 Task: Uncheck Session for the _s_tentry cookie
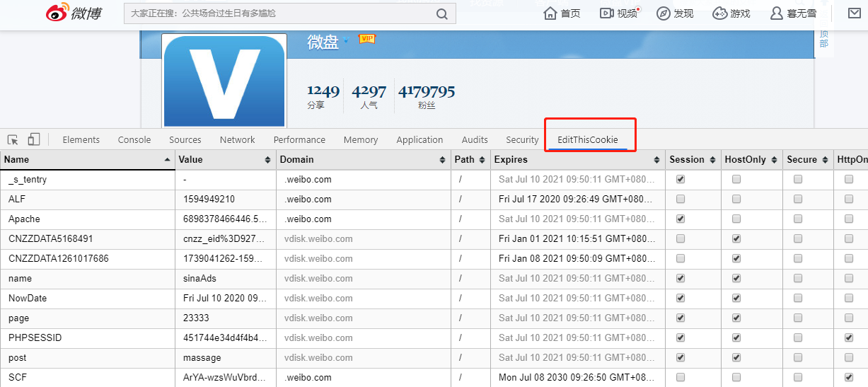click(x=681, y=180)
